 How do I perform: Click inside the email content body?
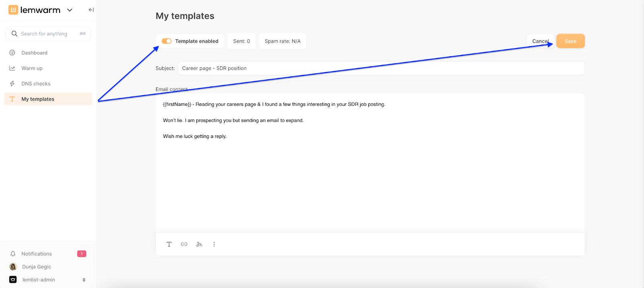(x=369, y=181)
